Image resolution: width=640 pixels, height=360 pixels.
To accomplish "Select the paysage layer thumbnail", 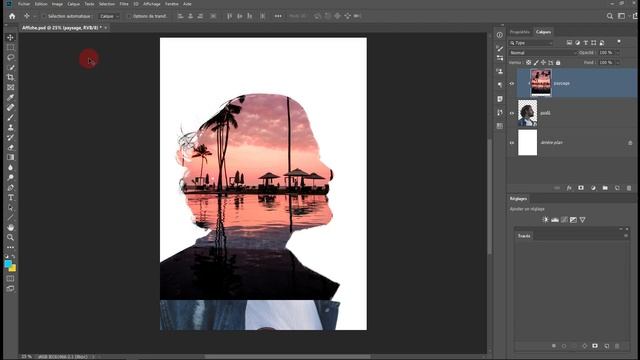I will 541,83.
